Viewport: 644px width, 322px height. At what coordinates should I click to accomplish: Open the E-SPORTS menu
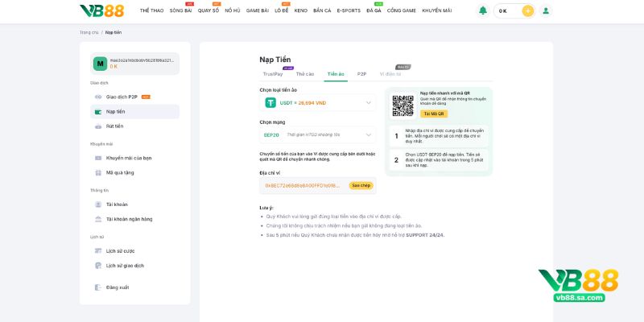click(x=349, y=10)
